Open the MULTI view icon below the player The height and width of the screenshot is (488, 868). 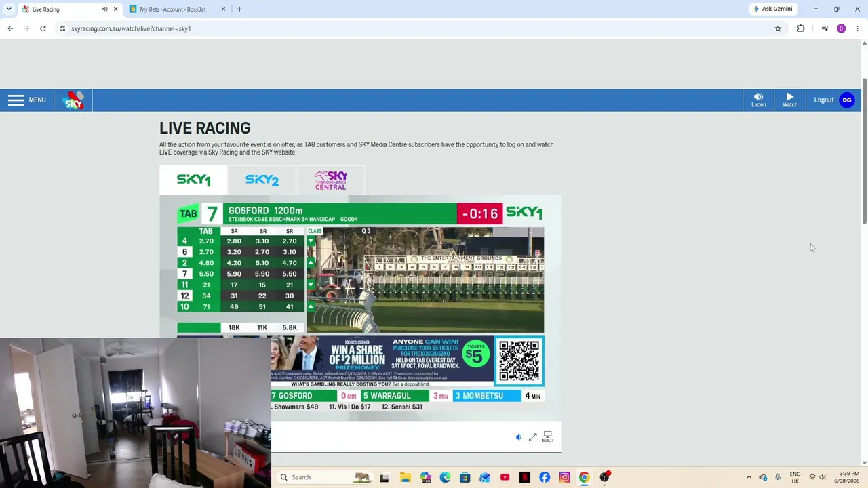tap(547, 437)
